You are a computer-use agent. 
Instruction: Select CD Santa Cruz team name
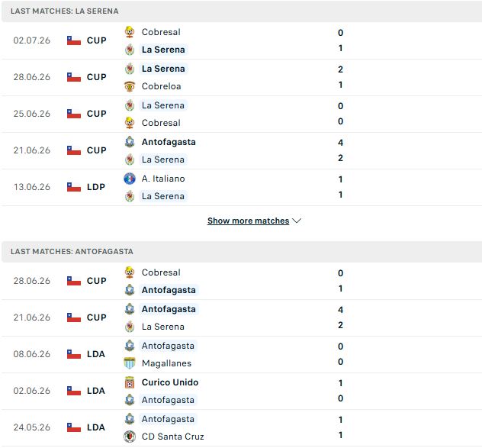[x=173, y=437]
